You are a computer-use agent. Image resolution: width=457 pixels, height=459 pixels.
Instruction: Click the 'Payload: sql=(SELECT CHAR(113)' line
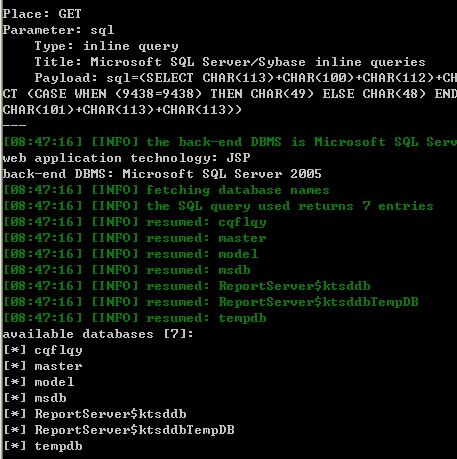click(x=246, y=78)
